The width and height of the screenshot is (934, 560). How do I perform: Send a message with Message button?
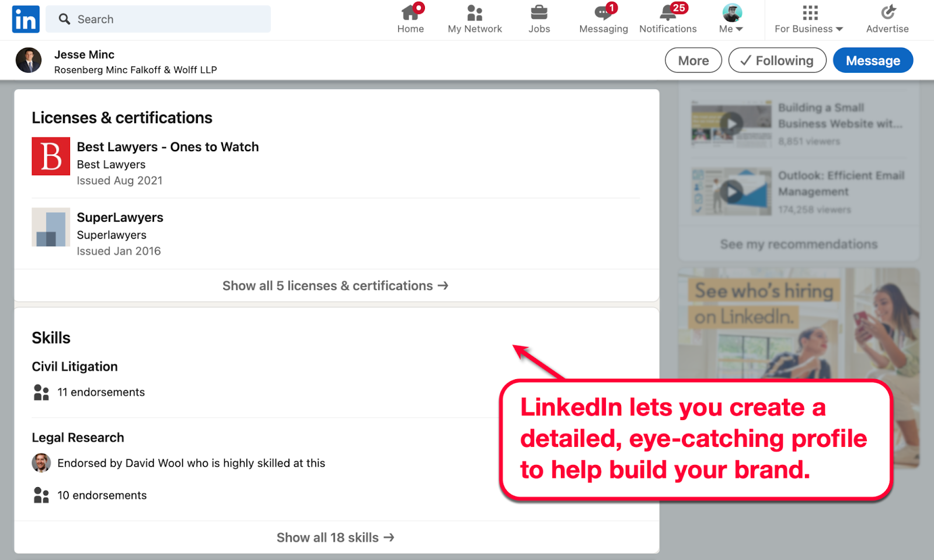(x=873, y=61)
